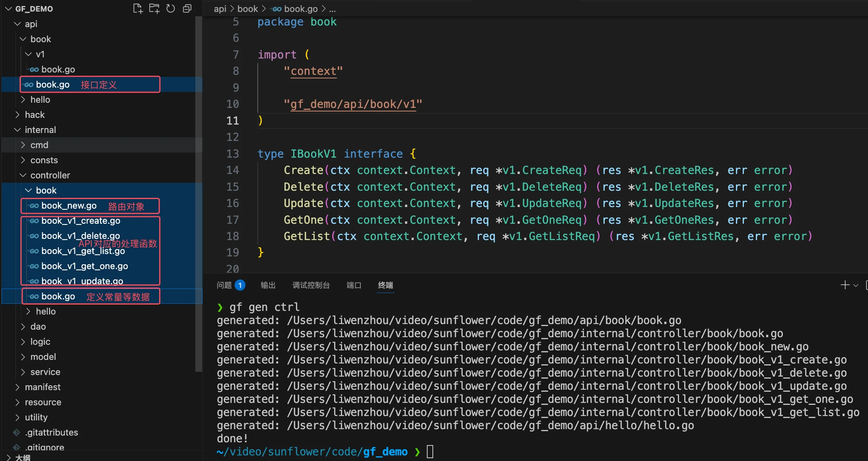Switch to the 问题 problems tab
Viewport: 868px width, 461px height.
[x=224, y=285]
